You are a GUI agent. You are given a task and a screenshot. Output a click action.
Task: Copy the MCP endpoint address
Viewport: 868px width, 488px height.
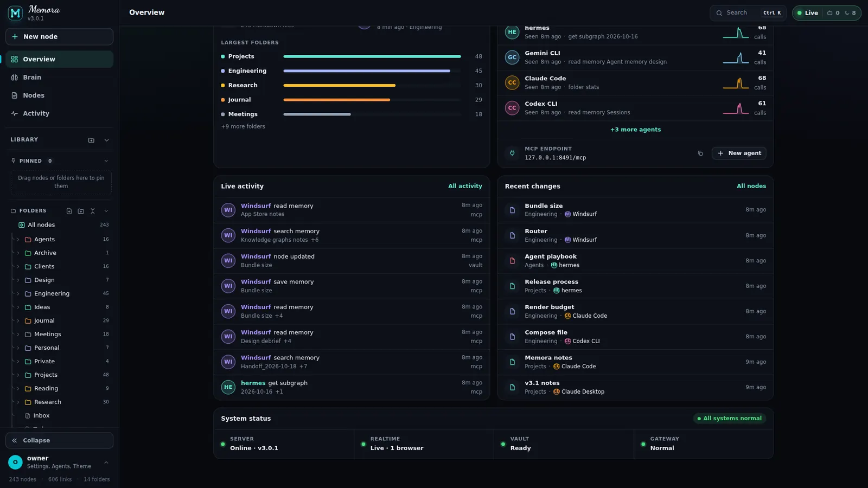700,153
